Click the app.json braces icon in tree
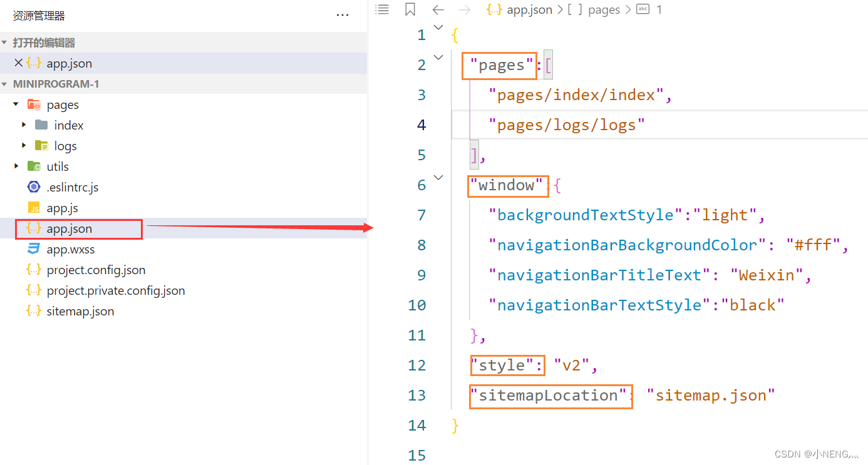Screen dimensions: 868x465 coord(34,228)
